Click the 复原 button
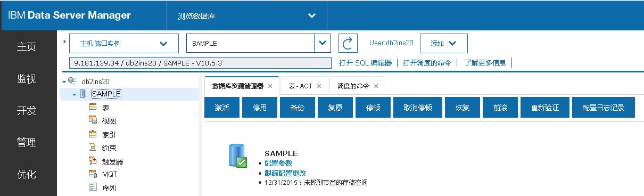This screenshot has height=196, width=644. coord(335,107)
